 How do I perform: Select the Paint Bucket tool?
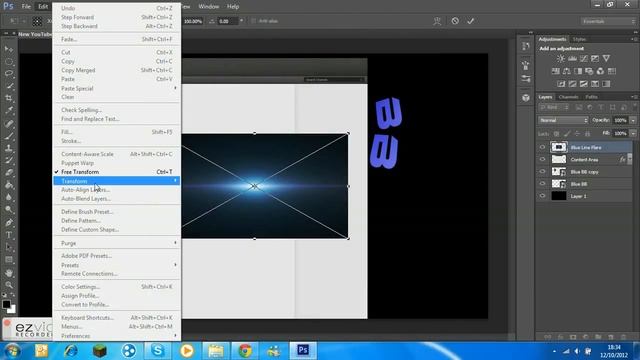[9, 185]
